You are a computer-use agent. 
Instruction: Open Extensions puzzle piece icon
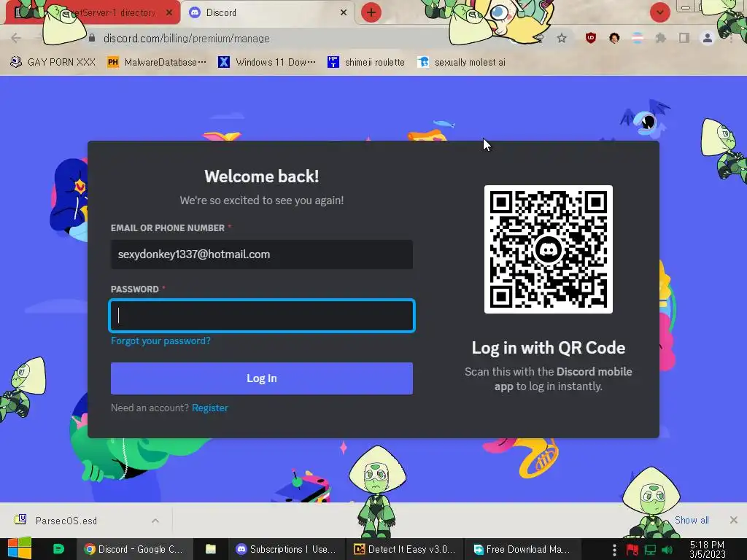click(x=660, y=38)
